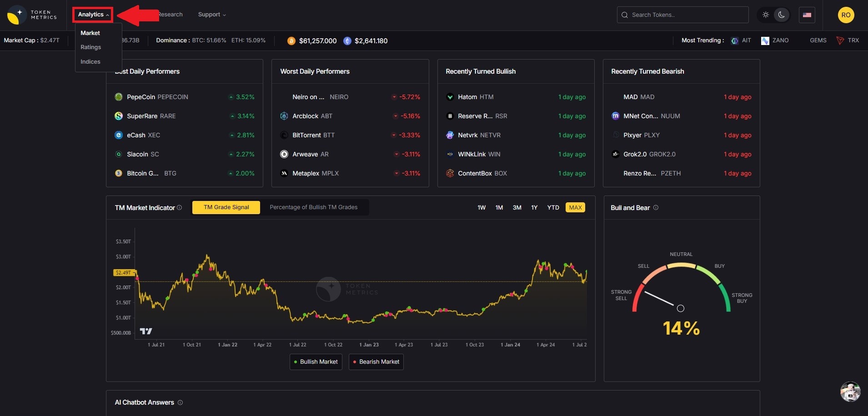868x416 pixels.
Task: Show TM Market Indicator info tooltip
Action: pyautogui.click(x=180, y=208)
